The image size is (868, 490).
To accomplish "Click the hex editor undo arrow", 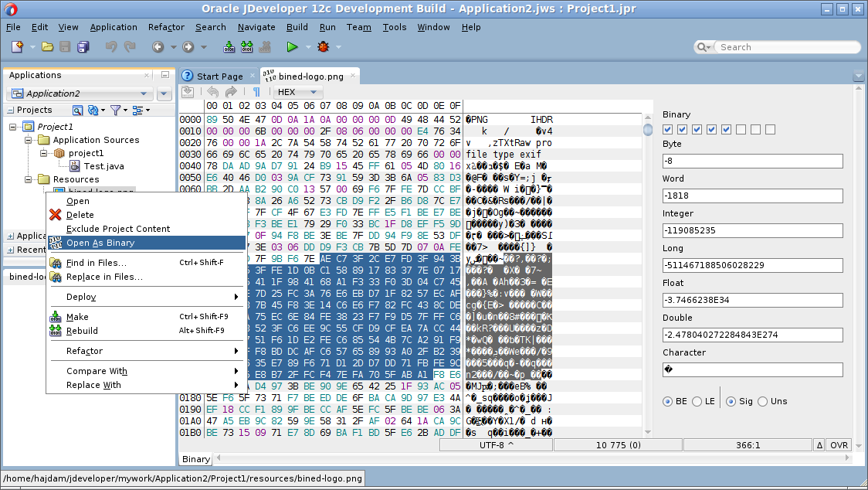I will pyautogui.click(x=213, y=92).
